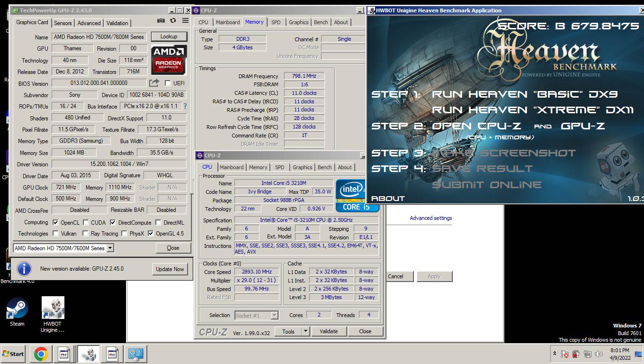Click the info icon beside GPU-Z update notice

point(24,269)
